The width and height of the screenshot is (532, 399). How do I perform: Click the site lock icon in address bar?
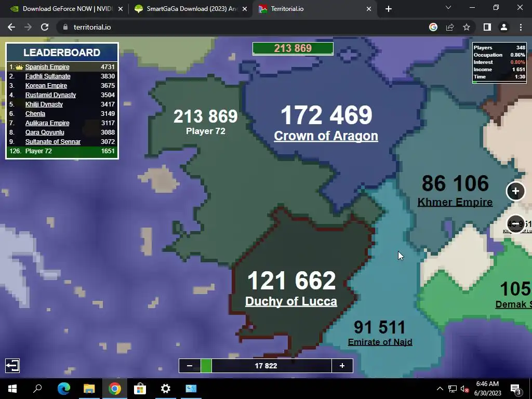tap(65, 27)
